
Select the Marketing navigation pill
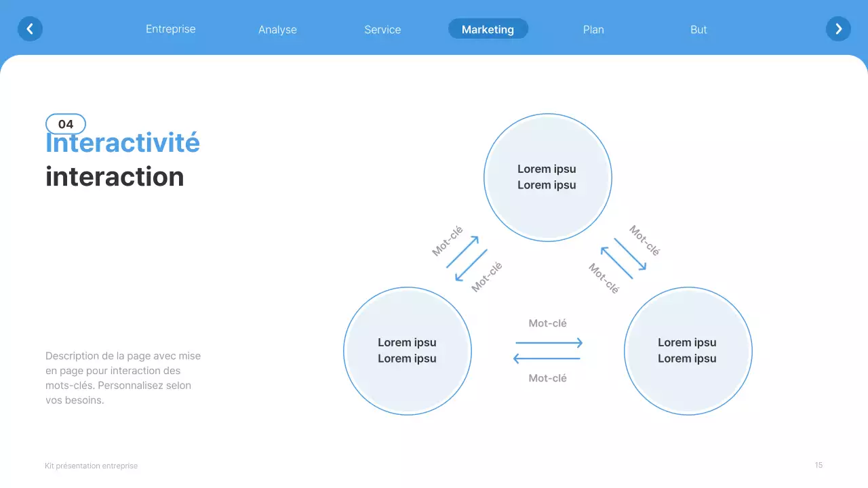(488, 28)
